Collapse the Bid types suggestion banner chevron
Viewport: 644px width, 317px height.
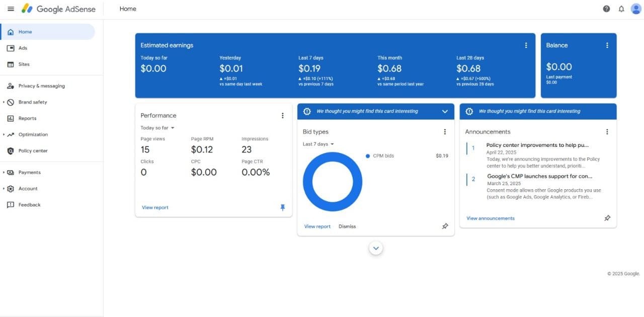(x=445, y=112)
